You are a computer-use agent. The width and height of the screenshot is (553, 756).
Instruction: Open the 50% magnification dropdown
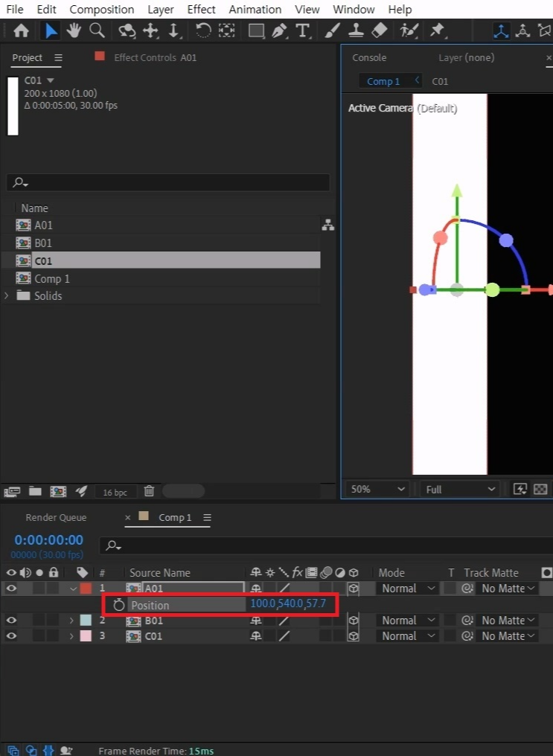pyautogui.click(x=377, y=490)
